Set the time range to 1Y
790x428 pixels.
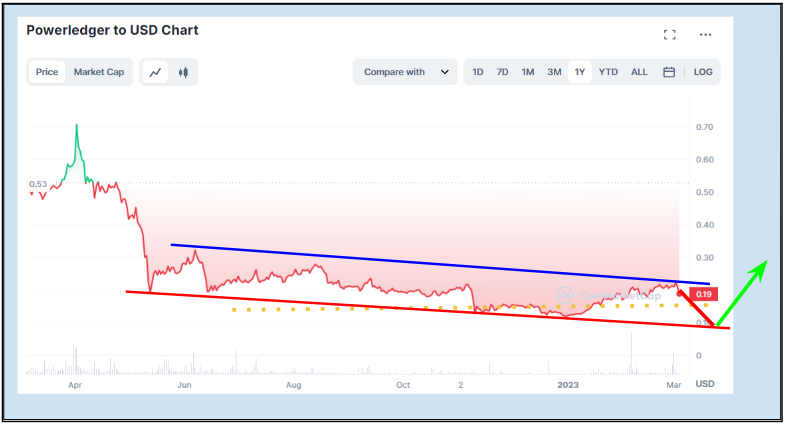[x=580, y=72]
